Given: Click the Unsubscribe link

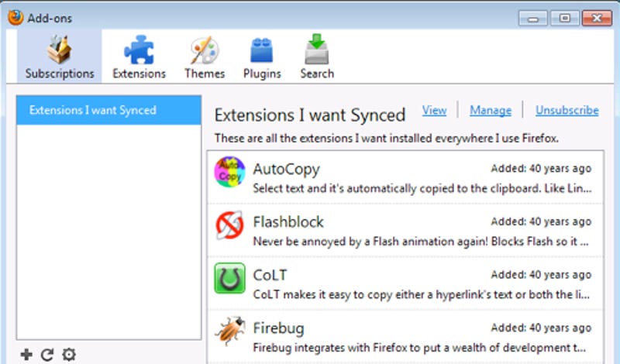Looking at the screenshot, I should 567,110.
